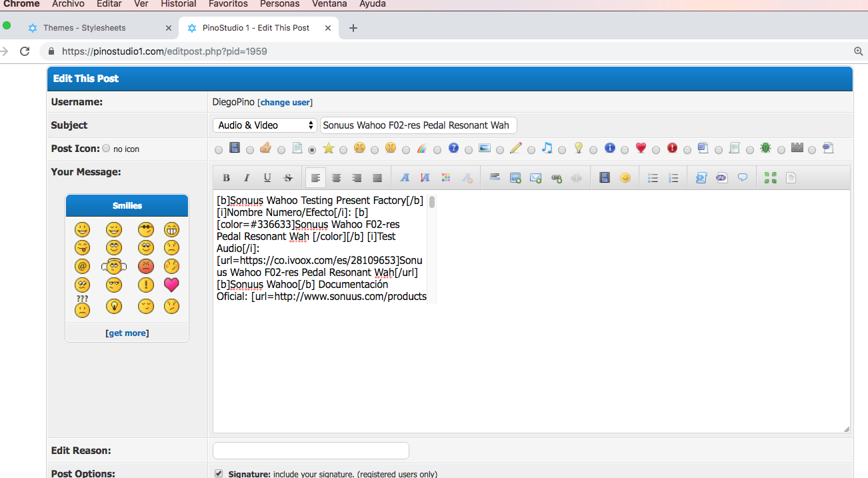Insert the question-marks confused smiley
868x478 pixels.
[x=82, y=307]
